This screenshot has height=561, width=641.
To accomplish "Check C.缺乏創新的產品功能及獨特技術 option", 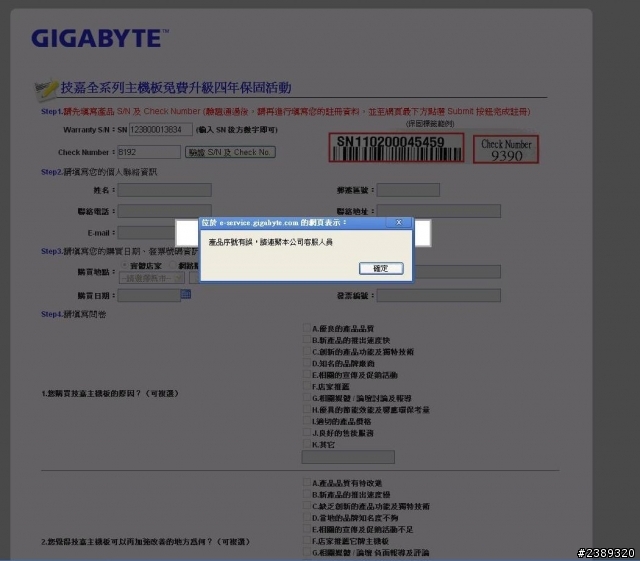I will (x=307, y=505).
